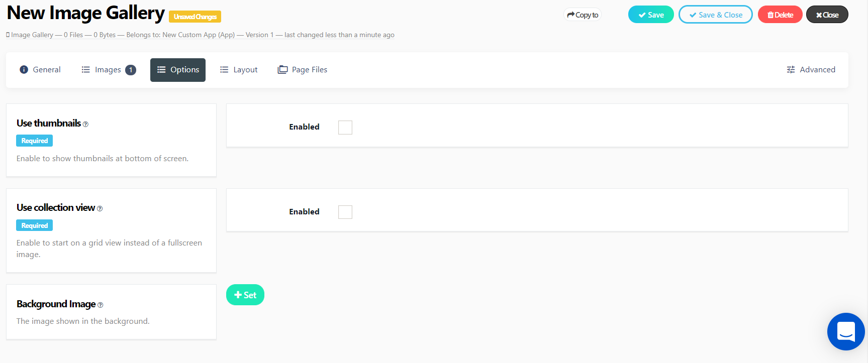Select the Options tab
Viewport: 868px width, 363px height.
(x=178, y=70)
